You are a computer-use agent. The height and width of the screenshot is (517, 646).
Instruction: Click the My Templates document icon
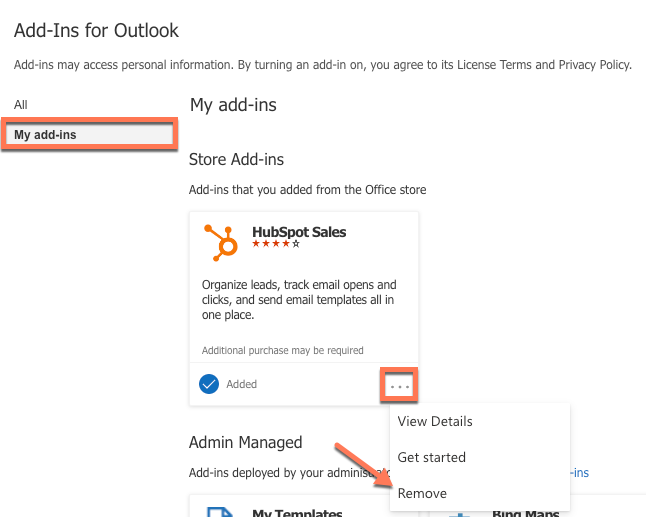[x=220, y=511]
